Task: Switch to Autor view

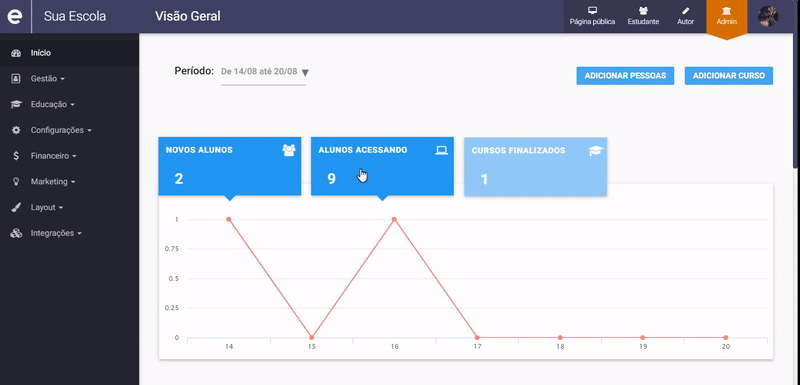Action: (x=686, y=16)
